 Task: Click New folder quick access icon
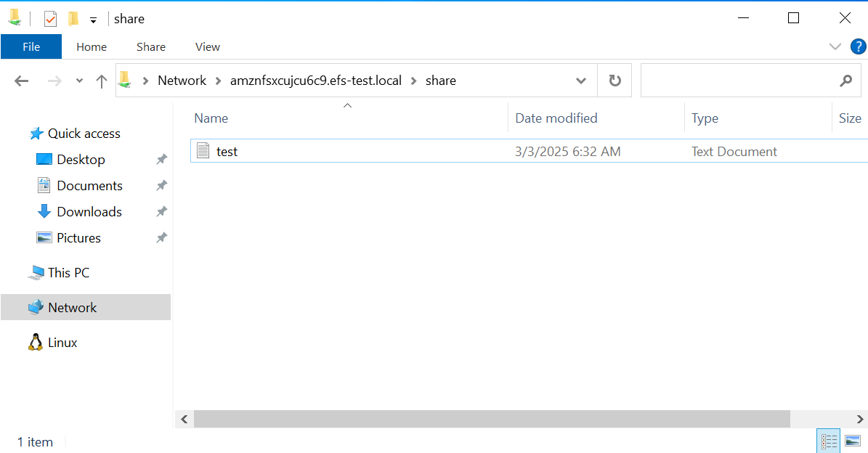(x=73, y=19)
